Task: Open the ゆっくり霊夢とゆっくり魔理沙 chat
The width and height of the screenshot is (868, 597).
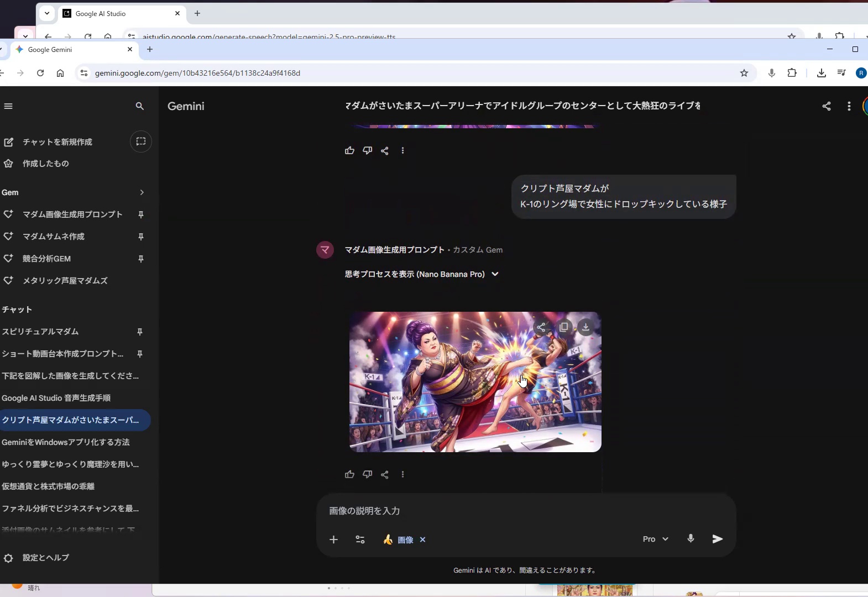Action: pos(70,464)
